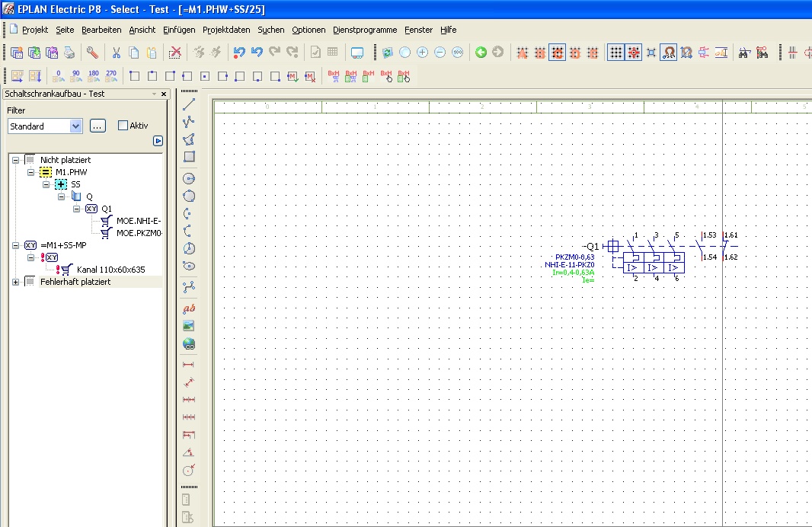Click the Q1 device tag in schematic
812x527 pixels.
click(x=591, y=247)
